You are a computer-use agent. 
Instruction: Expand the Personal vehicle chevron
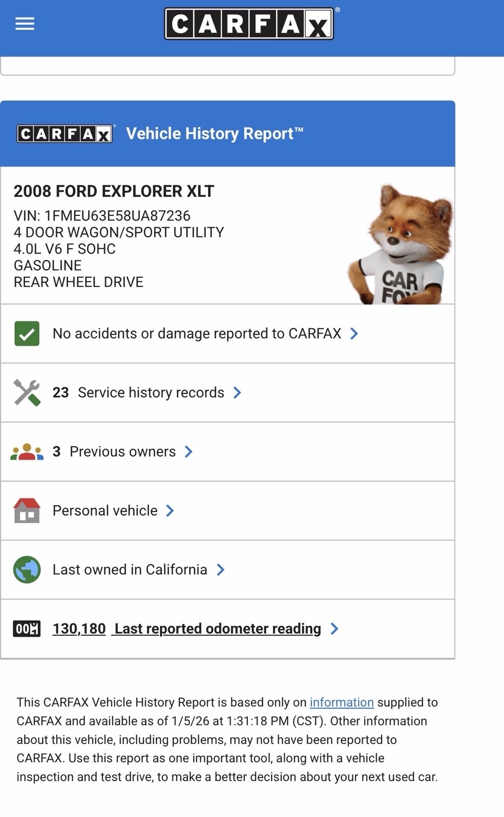(170, 511)
